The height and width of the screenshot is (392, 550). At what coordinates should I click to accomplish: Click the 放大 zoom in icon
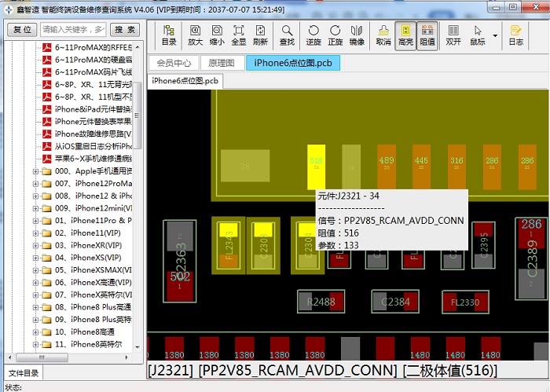[196, 35]
